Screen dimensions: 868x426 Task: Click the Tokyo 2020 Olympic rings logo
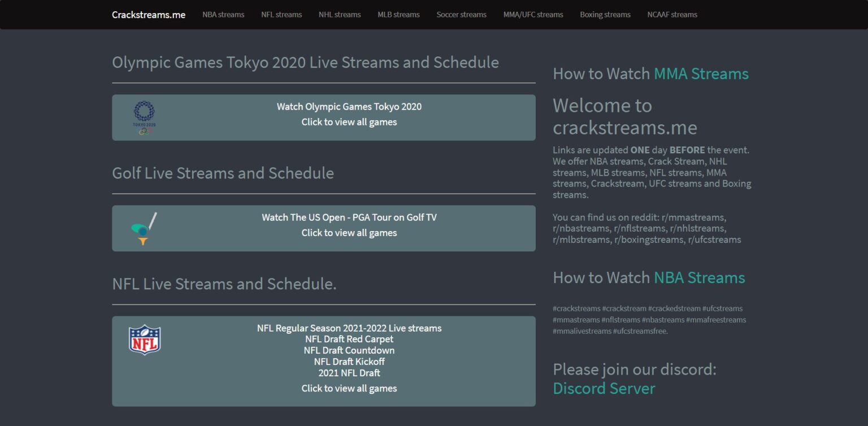(x=144, y=117)
